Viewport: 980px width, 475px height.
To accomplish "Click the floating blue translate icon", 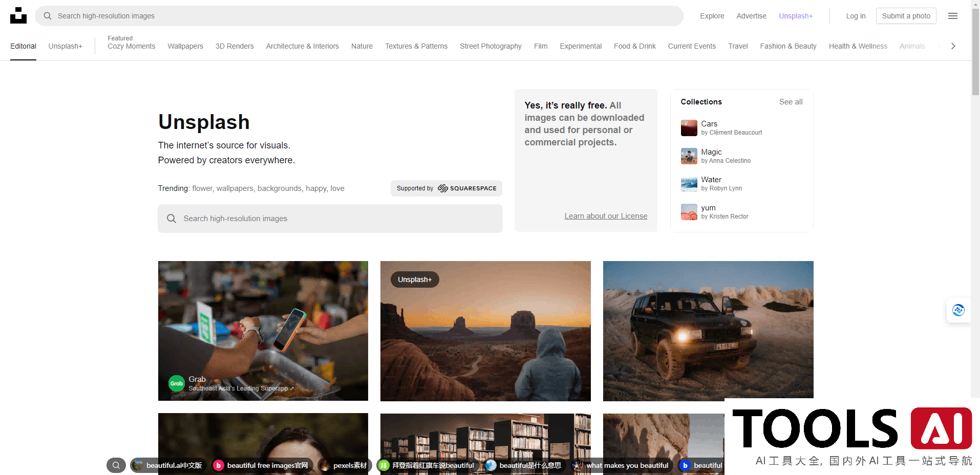I will [x=958, y=310].
